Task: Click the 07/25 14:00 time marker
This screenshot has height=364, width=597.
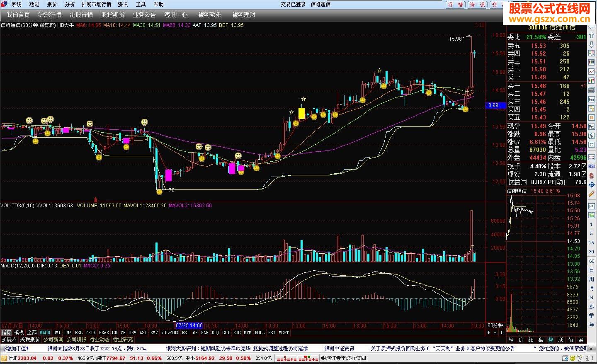Action: (x=189, y=325)
